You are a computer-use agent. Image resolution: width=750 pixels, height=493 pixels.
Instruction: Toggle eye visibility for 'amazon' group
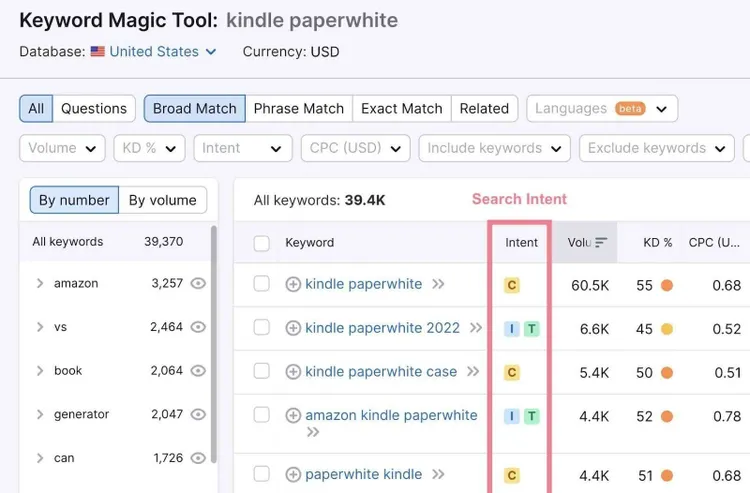[198, 284]
